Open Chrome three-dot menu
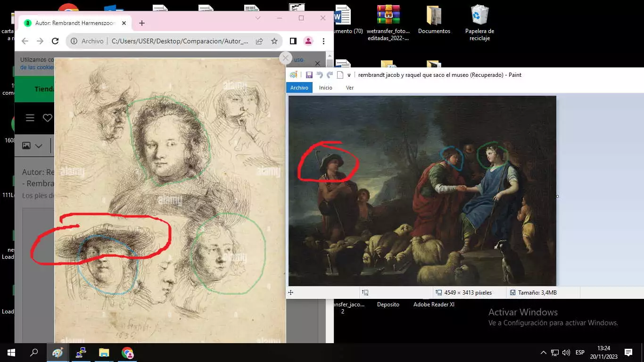The image size is (644, 362). [x=323, y=41]
